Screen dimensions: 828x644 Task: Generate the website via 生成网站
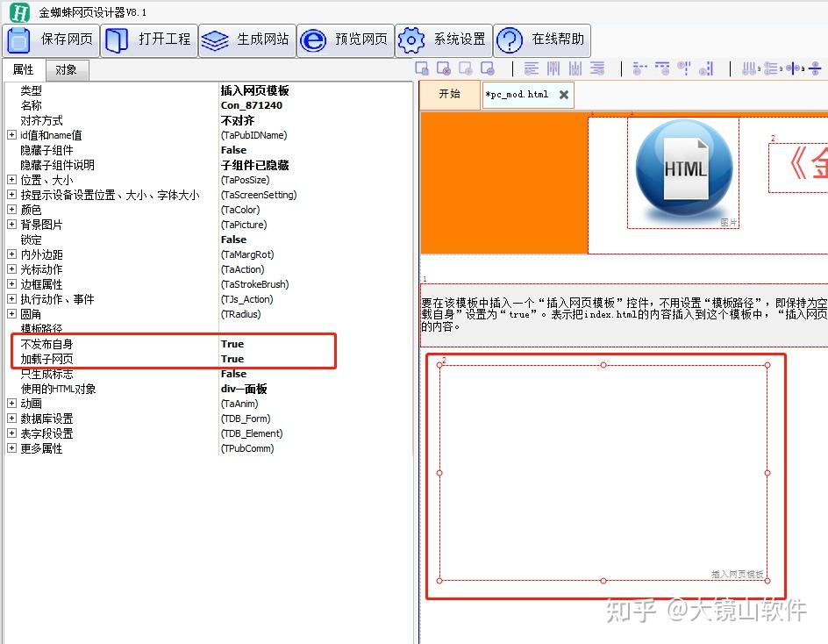[x=247, y=40]
